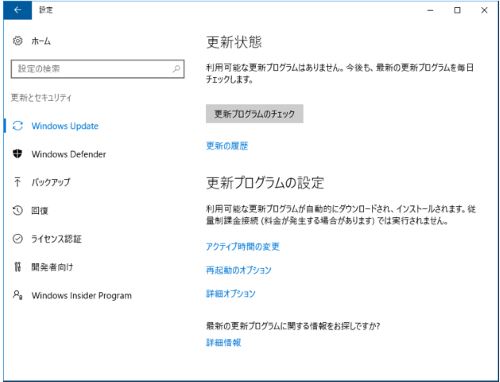Click the 更新プログラムのチェック button
The width and height of the screenshot is (500, 382).
point(254,114)
